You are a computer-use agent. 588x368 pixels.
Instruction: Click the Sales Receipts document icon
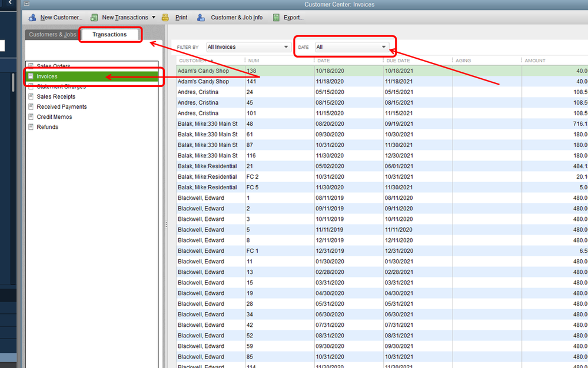(31, 96)
